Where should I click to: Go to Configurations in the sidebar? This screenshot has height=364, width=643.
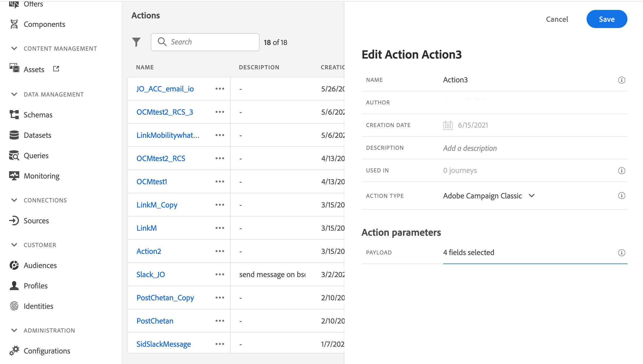coord(47,351)
